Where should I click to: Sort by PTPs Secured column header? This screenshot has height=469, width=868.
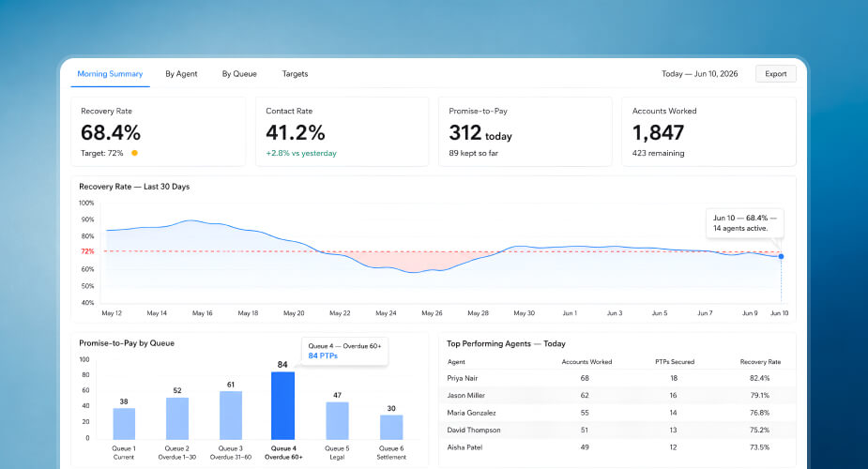pyautogui.click(x=675, y=362)
